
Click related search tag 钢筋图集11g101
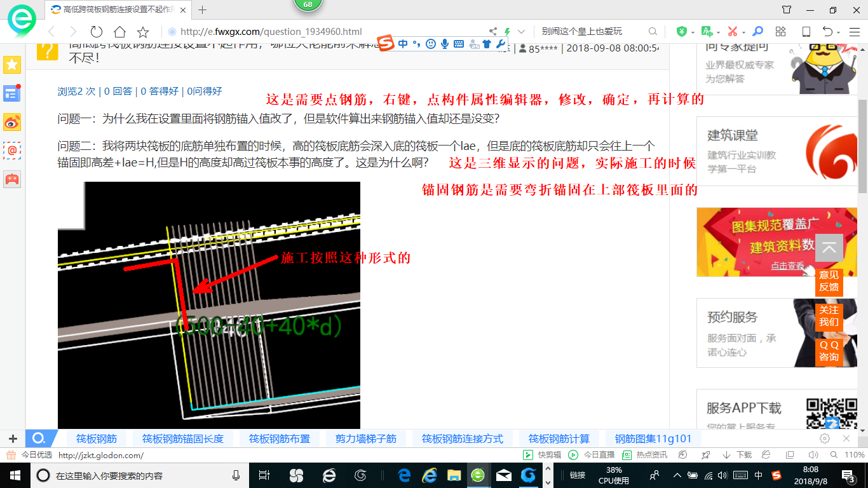[x=653, y=438]
